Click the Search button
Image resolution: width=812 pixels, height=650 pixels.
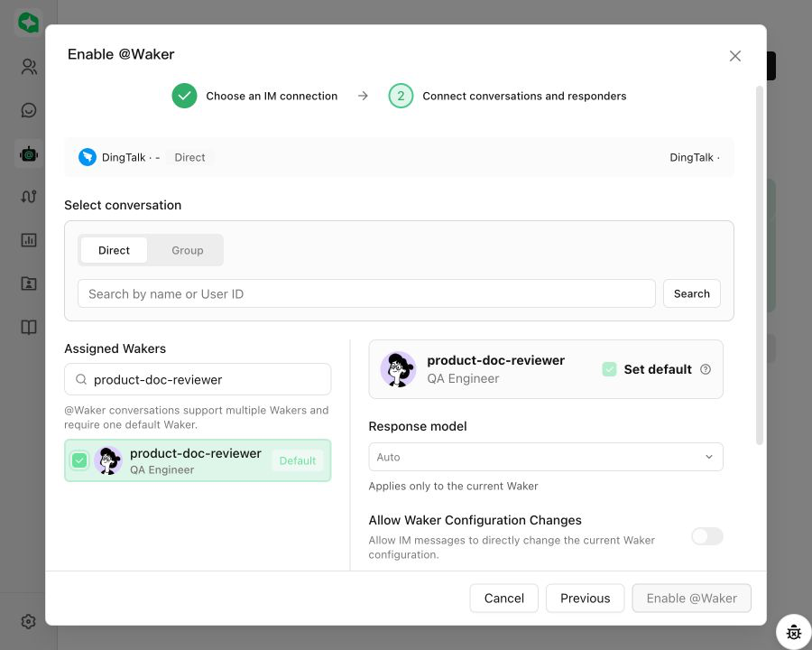tap(692, 293)
